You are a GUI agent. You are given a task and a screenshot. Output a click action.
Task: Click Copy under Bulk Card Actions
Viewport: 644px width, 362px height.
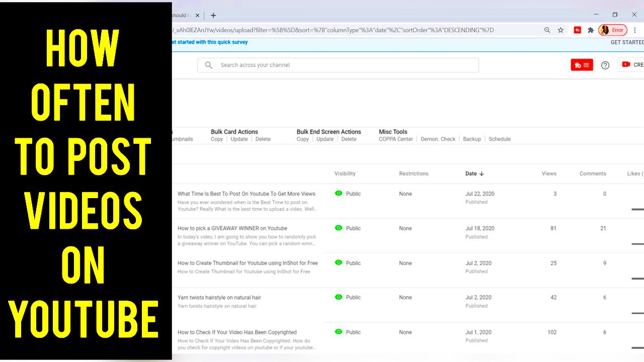click(x=217, y=139)
